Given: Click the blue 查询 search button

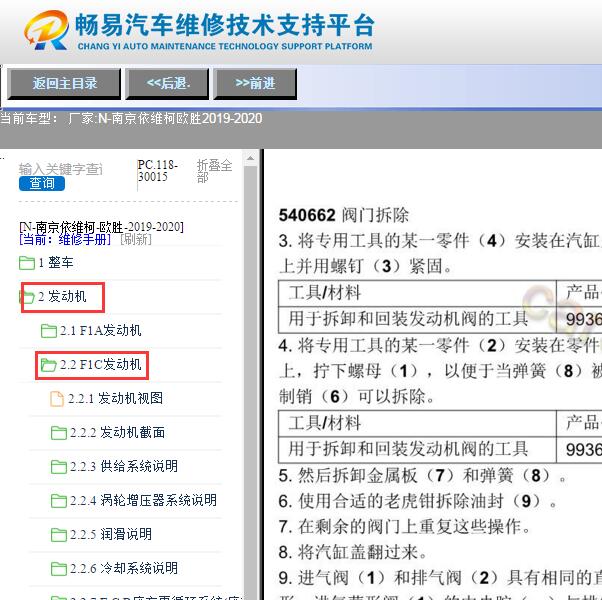Looking at the screenshot, I should (42, 183).
